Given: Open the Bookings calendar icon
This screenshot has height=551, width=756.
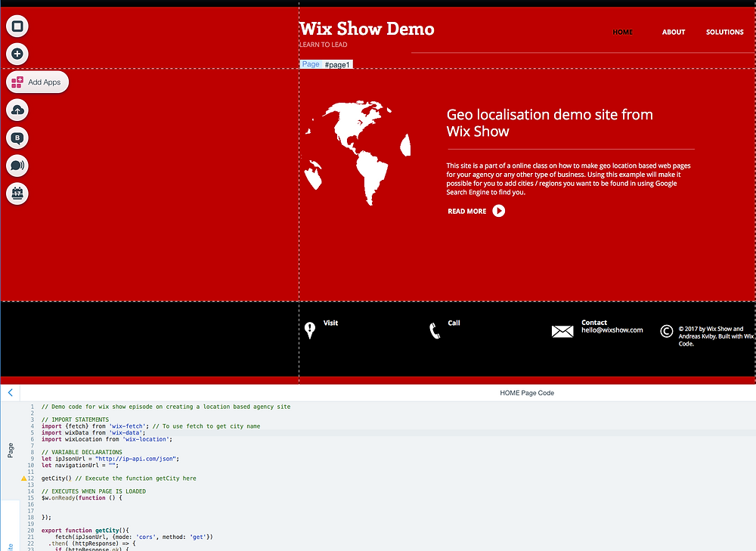Looking at the screenshot, I should point(17,193).
